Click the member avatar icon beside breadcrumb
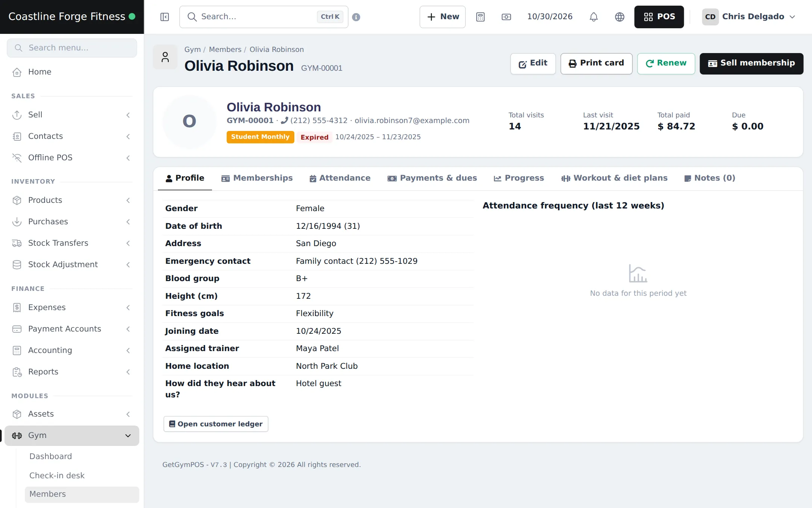This screenshot has width=812, height=508. (165, 57)
